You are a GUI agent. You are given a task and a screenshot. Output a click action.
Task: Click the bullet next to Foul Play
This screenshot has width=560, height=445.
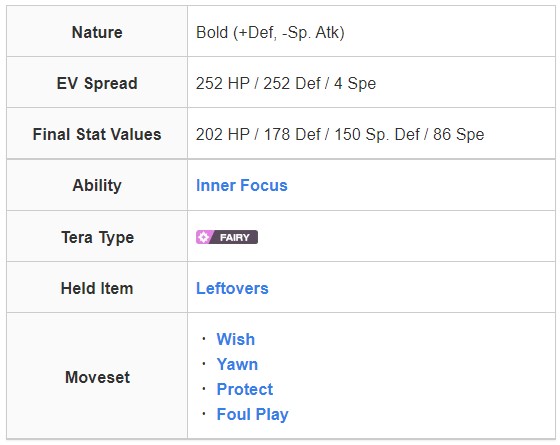204,414
